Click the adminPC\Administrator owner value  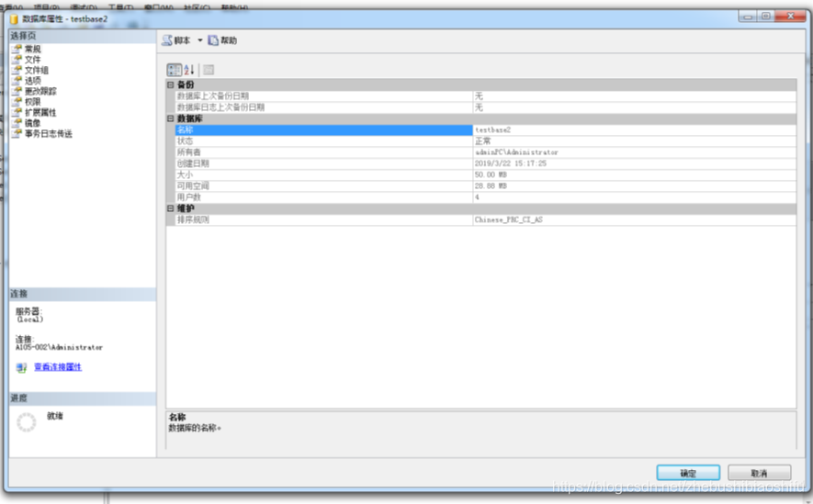click(516, 152)
